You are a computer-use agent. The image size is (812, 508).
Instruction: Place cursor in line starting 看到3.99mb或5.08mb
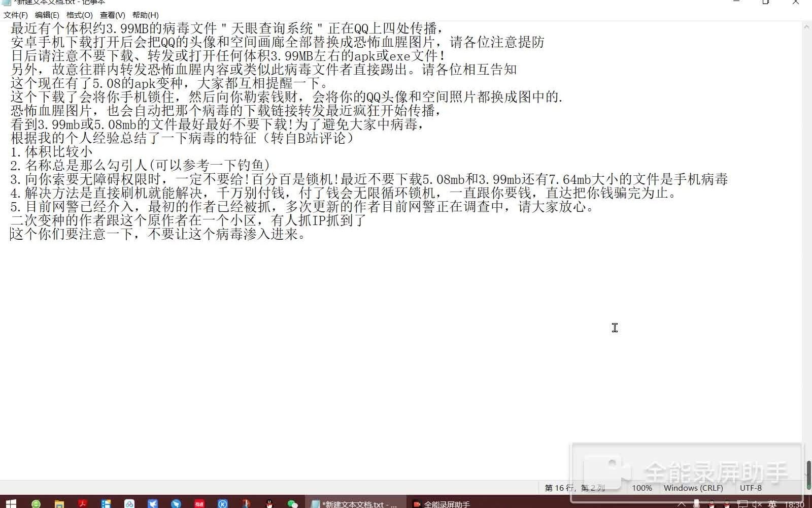click(x=217, y=124)
